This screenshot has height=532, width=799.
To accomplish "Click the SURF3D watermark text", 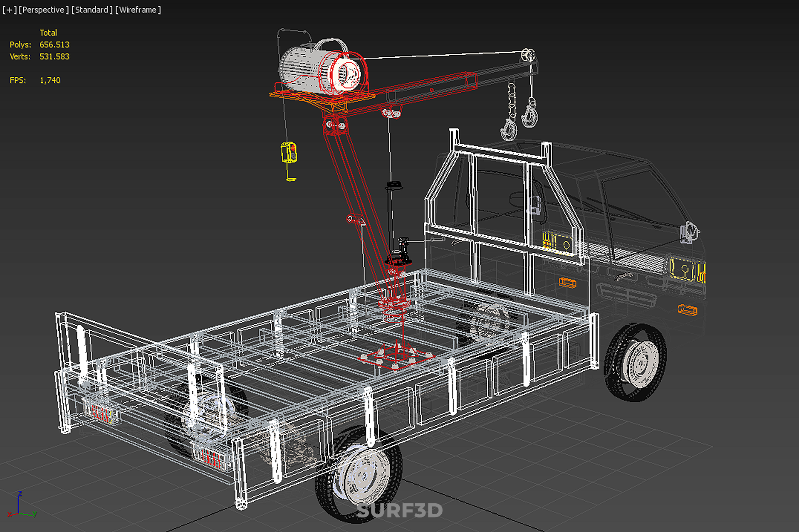I will tap(399, 511).
